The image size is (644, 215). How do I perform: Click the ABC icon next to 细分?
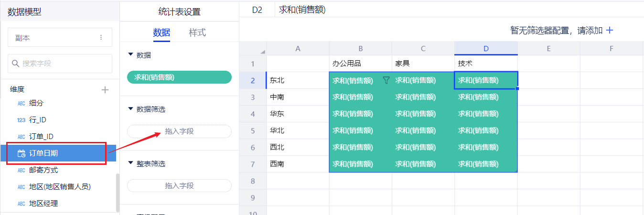[x=21, y=103]
